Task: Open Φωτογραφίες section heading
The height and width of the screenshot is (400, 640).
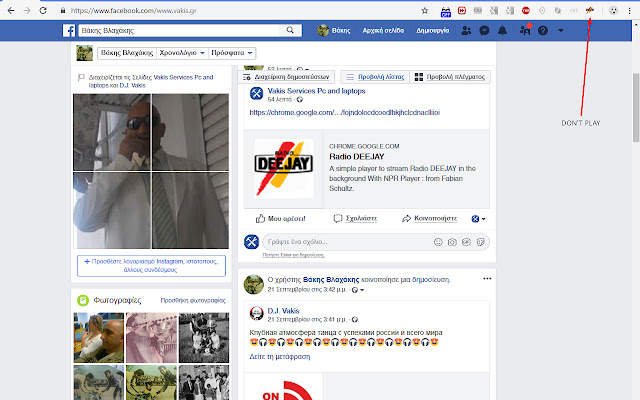Action: coord(117,300)
